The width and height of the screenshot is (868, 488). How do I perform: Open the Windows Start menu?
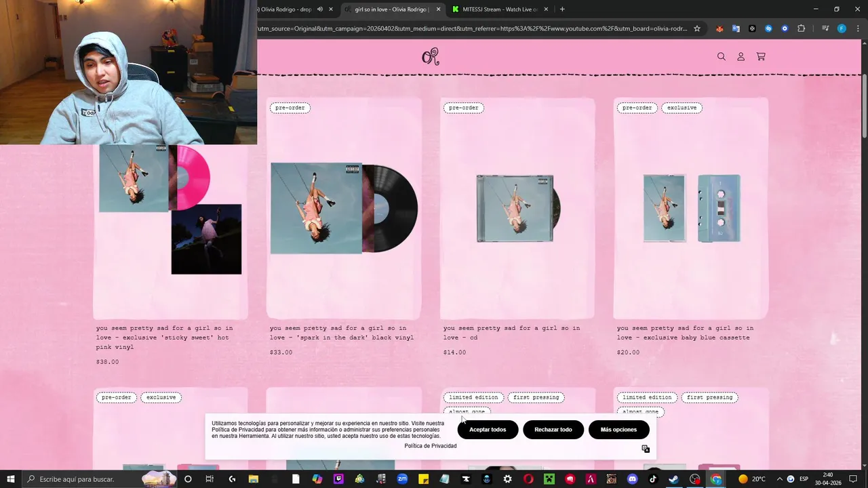click(x=11, y=479)
